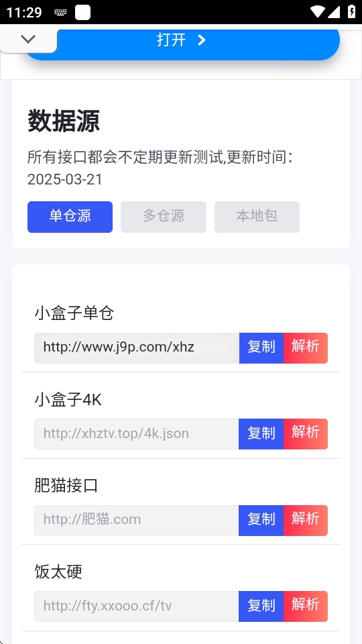Tap the Wi-Fi icon in the status bar
Viewport: 362px width, 644px height.
(317, 12)
